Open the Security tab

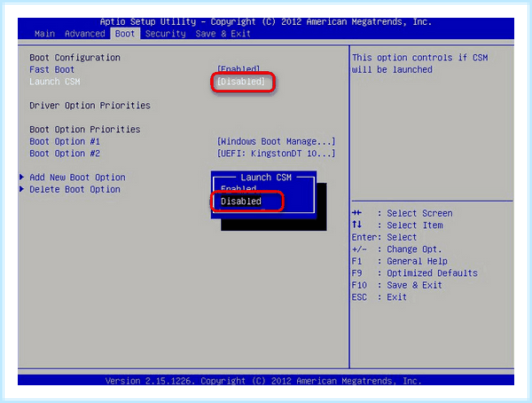tap(166, 34)
